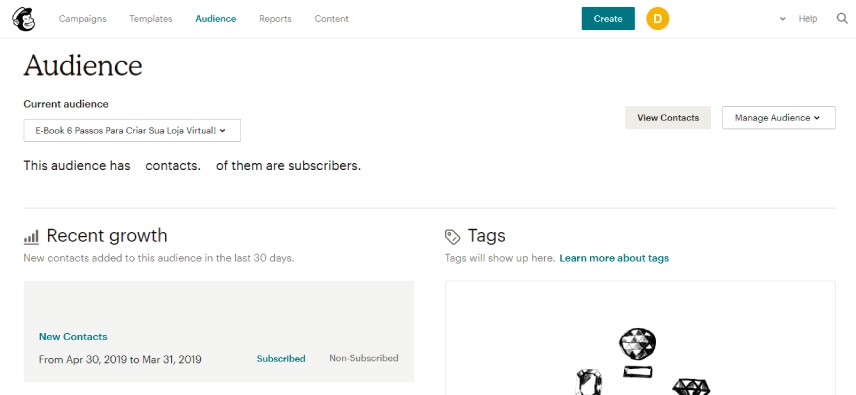856x395 pixels.
Task: Select the Audience nav item
Action: pos(216,19)
